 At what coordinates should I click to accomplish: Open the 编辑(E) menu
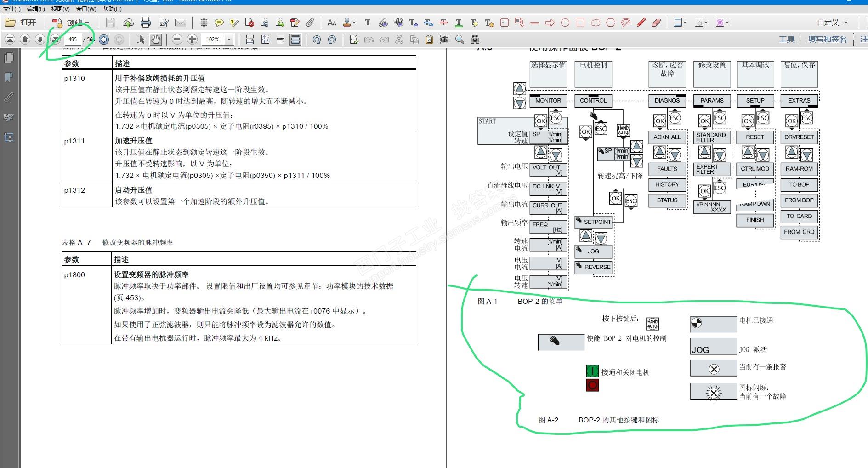[x=36, y=9]
